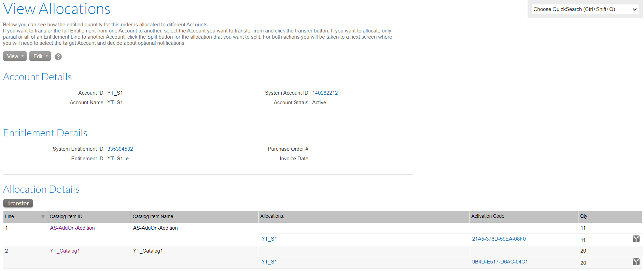Click the Allocations column header
Image resolution: width=644 pixels, height=271 pixels.
pyautogui.click(x=364, y=217)
